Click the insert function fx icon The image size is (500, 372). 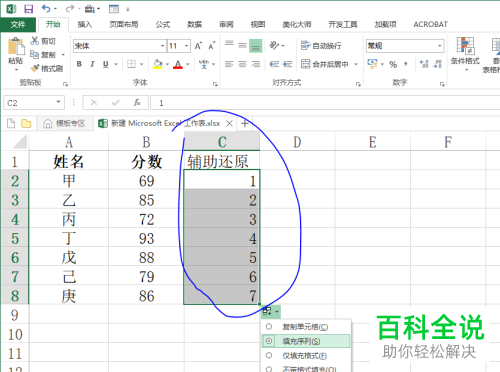(137, 102)
